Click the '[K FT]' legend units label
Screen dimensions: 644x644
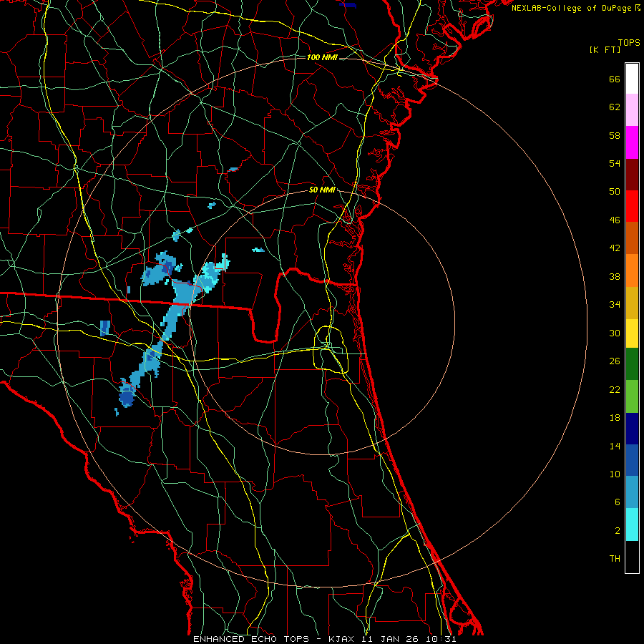click(605, 49)
